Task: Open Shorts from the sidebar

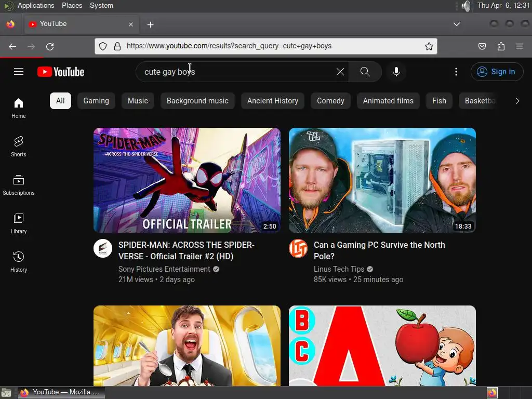Action: [x=19, y=147]
